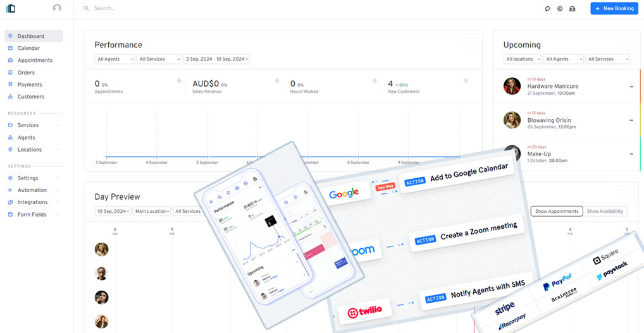Image resolution: width=644 pixels, height=333 pixels.
Task: Click the search magnifier icon
Action: pos(87,8)
